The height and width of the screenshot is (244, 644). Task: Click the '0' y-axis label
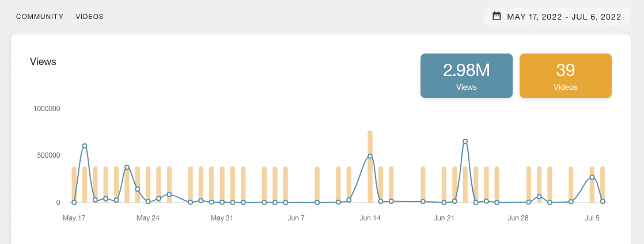(58, 203)
